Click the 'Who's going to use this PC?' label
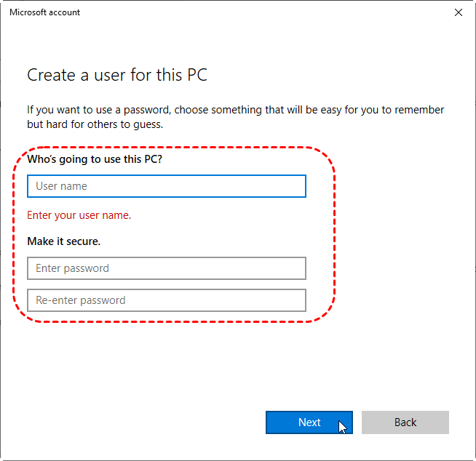The image size is (476, 461). [95, 159]
